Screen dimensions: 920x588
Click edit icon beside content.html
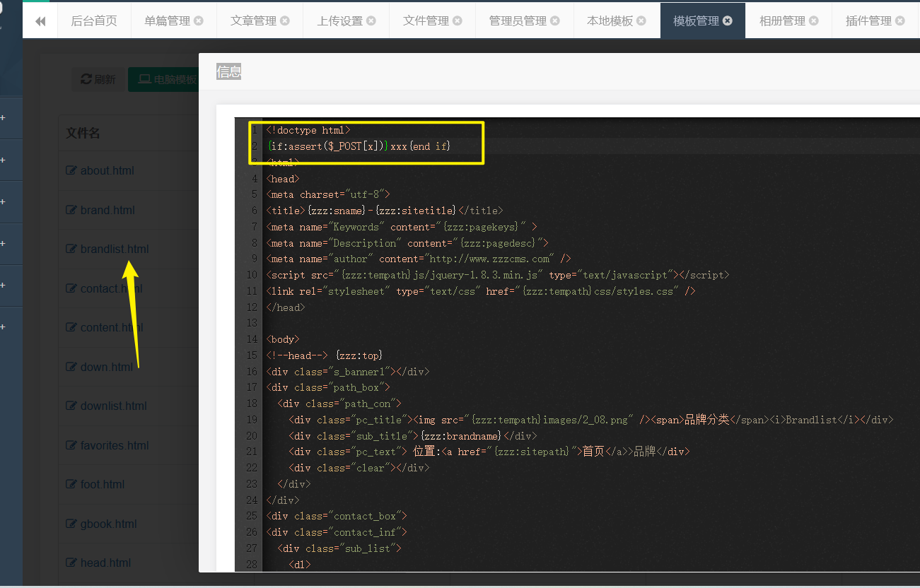pos(71,327)
